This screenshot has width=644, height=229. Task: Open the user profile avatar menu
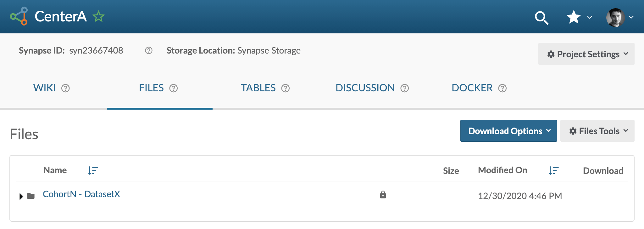coord(619,17)
